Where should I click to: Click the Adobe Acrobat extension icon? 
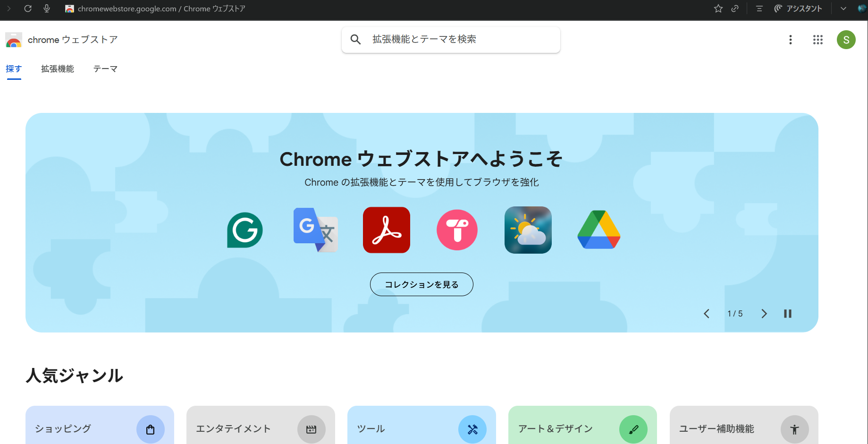point(386,230)
